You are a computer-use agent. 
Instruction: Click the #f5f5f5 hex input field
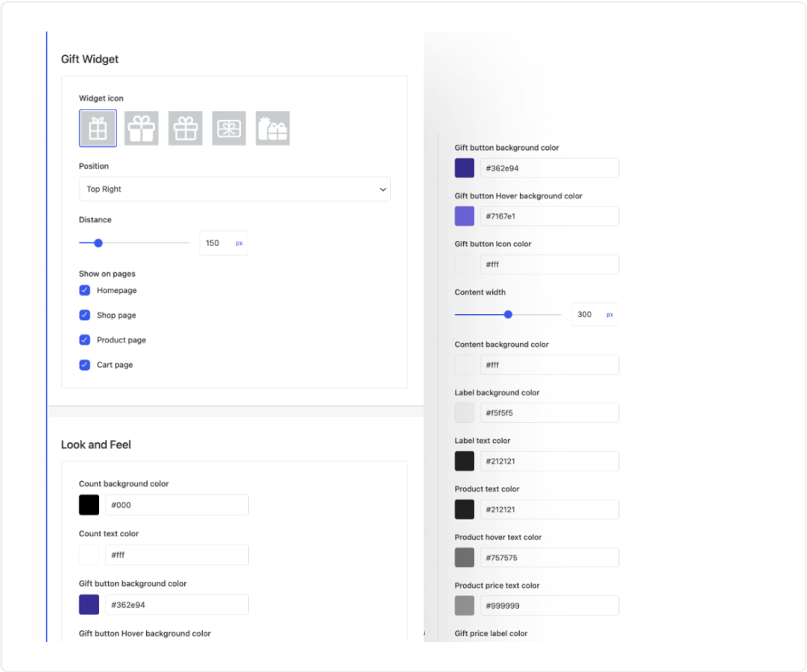[x=550, y=412]
